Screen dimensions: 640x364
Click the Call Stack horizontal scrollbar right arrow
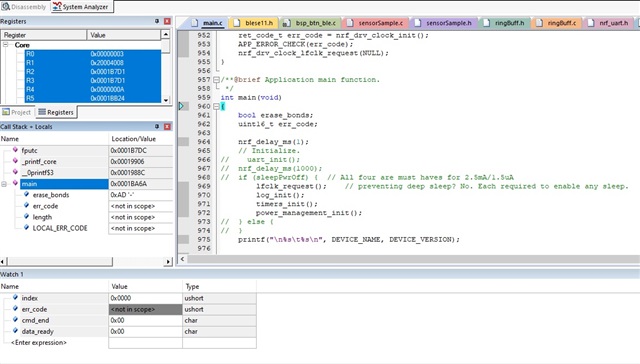[x=168, y=262]
